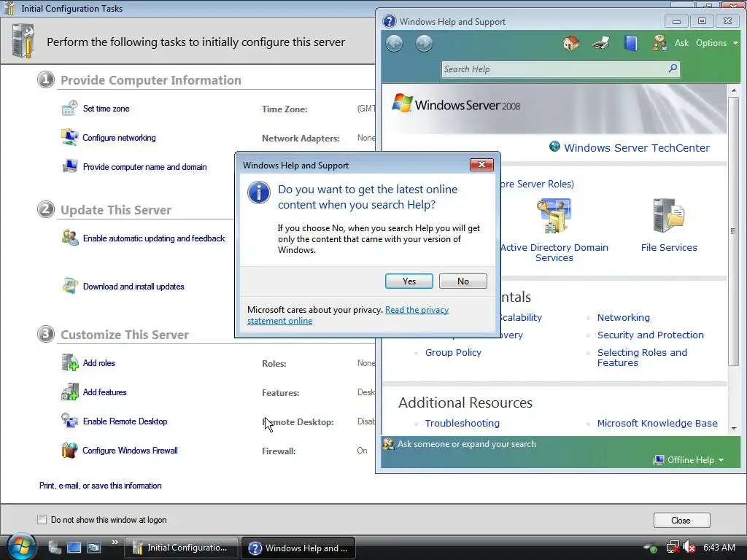This screenshot has width=747, height=560.
Task: Click Yes in the online content dialog
Action: point(409,281)
